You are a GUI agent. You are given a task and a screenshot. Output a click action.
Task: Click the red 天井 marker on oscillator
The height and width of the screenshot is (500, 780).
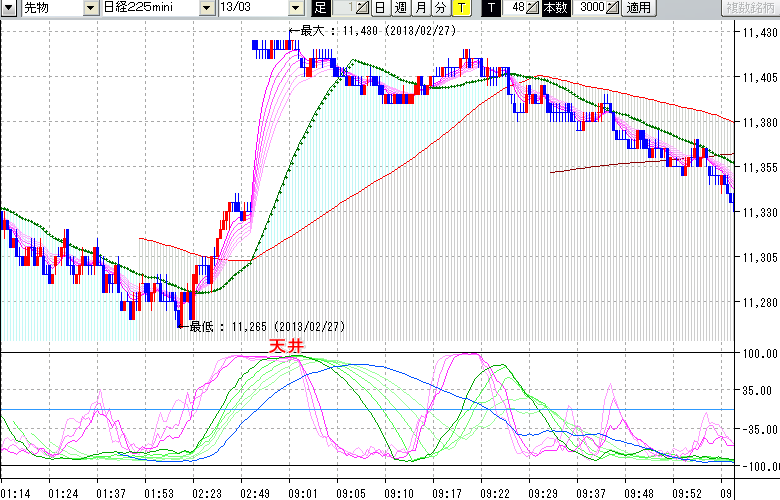pos(286,346)
